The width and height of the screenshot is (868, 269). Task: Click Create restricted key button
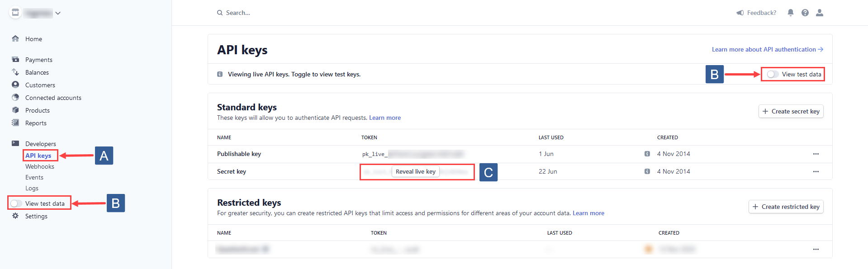tap(786, 207)
